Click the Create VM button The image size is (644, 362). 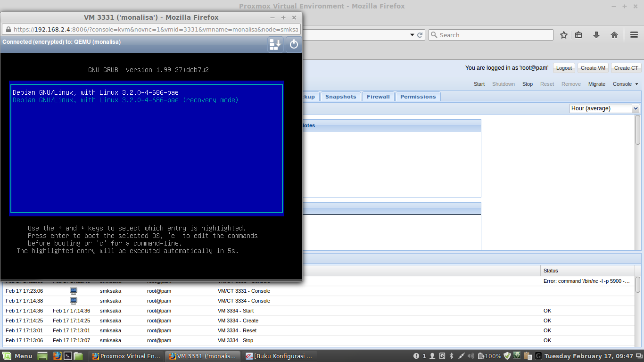(593, 68)
